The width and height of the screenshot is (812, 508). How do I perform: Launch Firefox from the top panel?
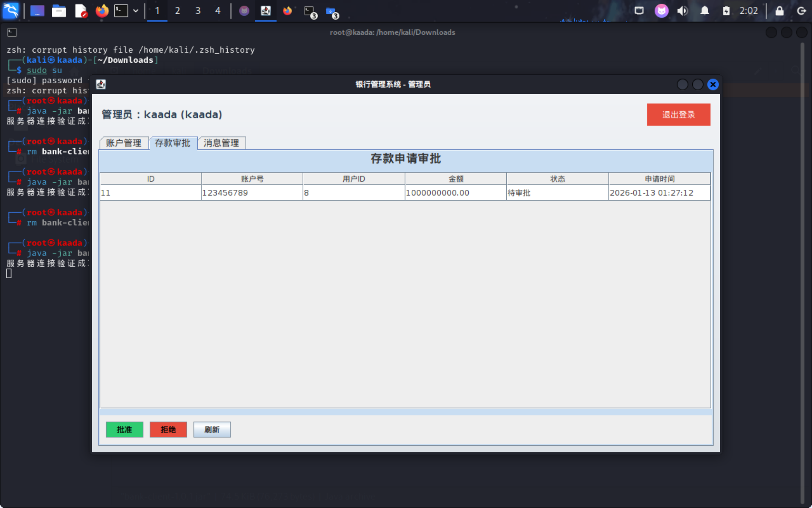tap(101, 10)
